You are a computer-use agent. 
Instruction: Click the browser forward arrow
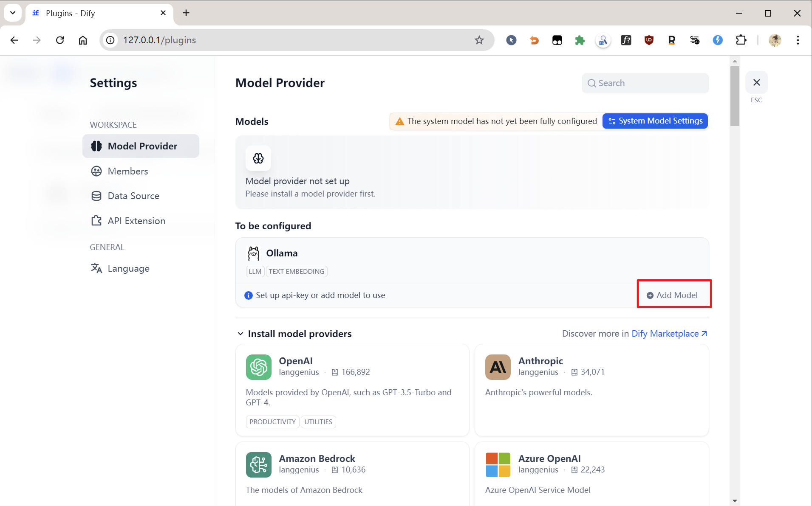pos(37,40)
